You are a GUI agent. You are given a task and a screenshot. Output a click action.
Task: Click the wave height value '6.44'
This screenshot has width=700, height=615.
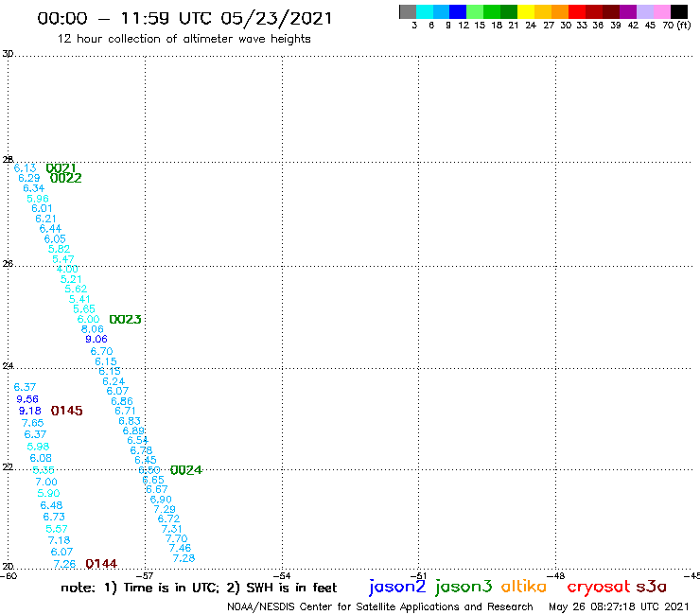pos(50,229)
